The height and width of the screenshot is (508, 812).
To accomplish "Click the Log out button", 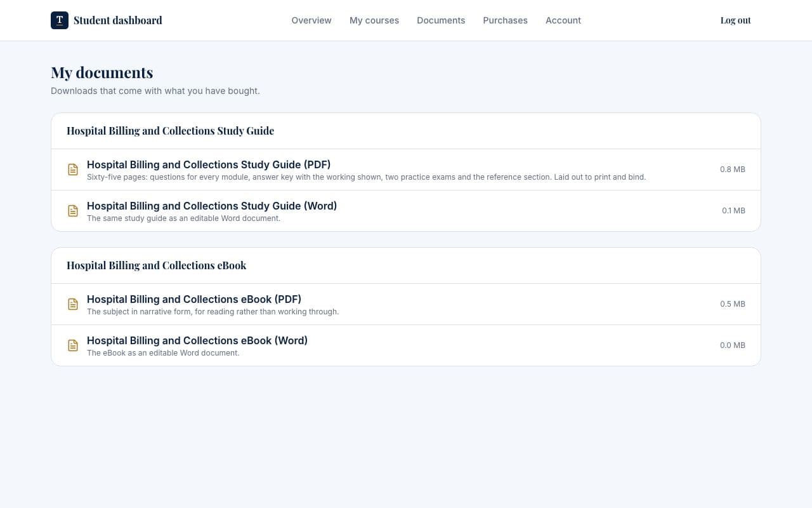I will 736,20.
